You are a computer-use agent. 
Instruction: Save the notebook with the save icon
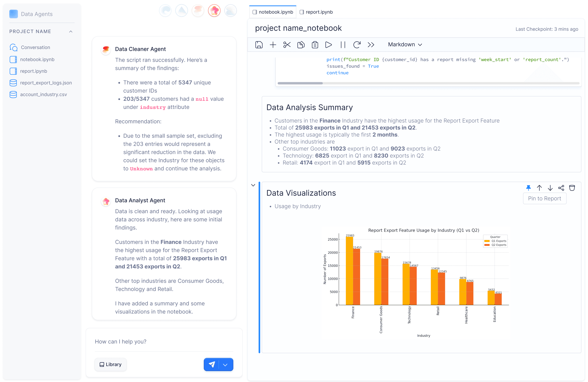click(x=259, y=45)
